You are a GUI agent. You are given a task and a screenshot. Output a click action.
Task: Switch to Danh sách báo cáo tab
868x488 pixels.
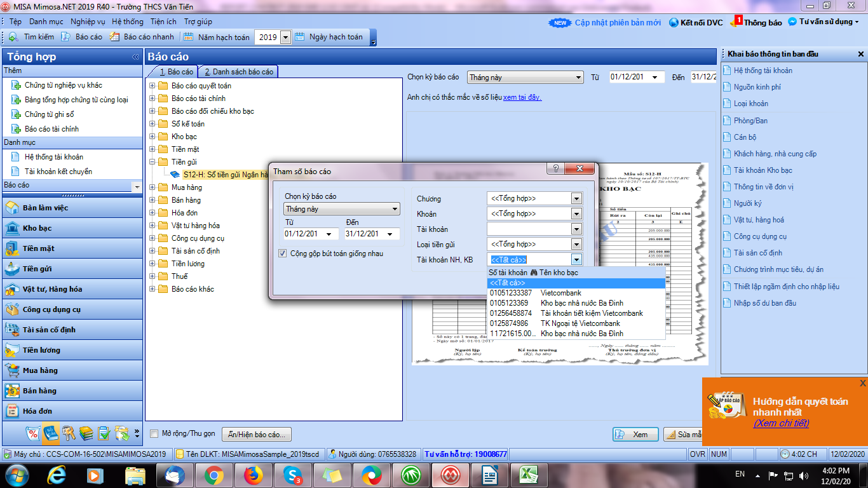239,72
